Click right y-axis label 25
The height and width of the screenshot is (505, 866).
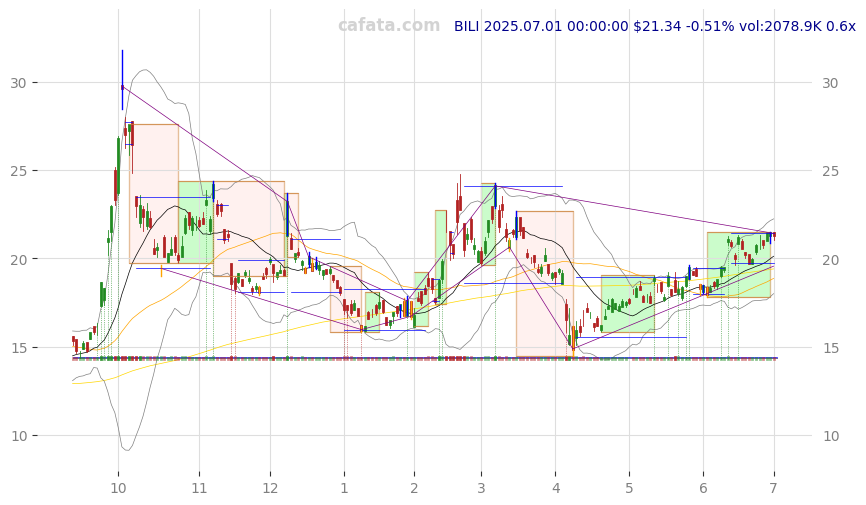pyautogui.click(x=830, y=171)
